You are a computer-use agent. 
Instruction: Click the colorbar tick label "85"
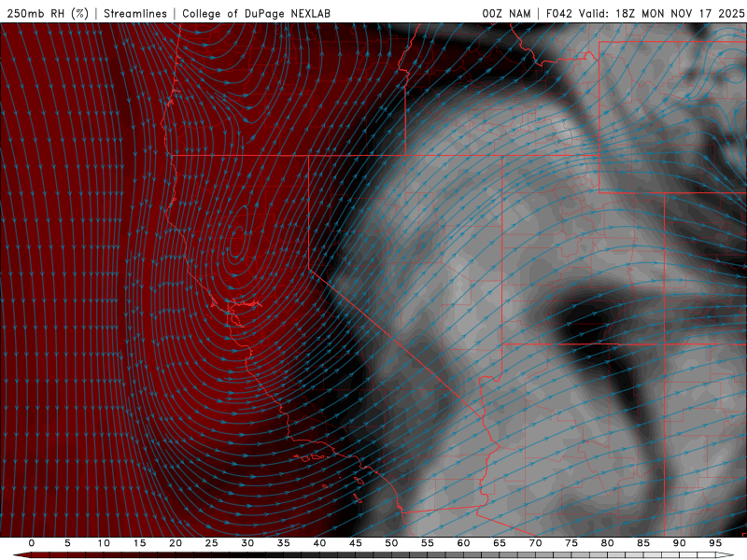[643, 543]
